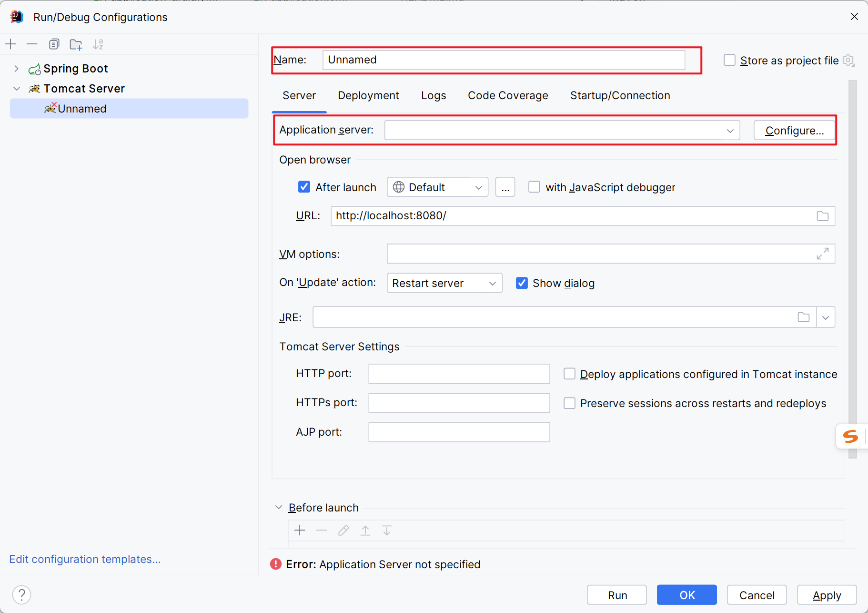This screenshot has height=613, width=868.
Task: Enable Store as project file
Action: point(729,60)
